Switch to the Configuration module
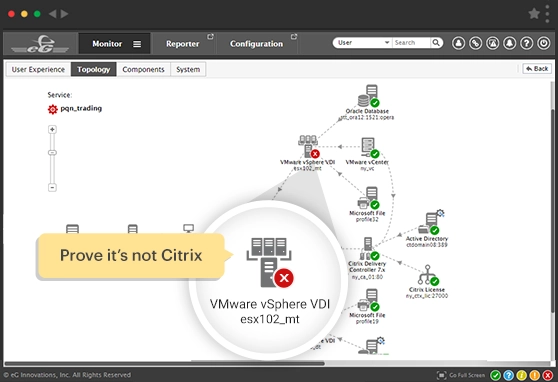The width and height of the screenshot is (558, 382). pyautogui.click(x=256, y=44)
